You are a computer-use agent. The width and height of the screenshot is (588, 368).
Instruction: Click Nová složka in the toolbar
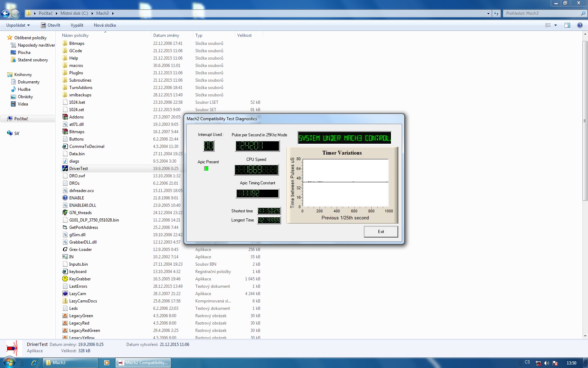coord(105,25)
